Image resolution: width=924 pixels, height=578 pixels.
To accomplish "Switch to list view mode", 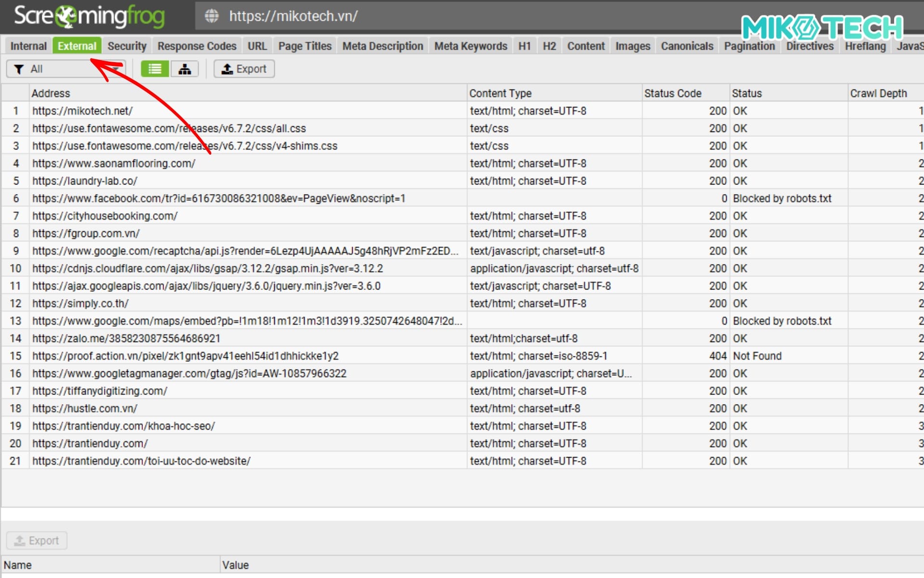I will click(x=154, y=69).
